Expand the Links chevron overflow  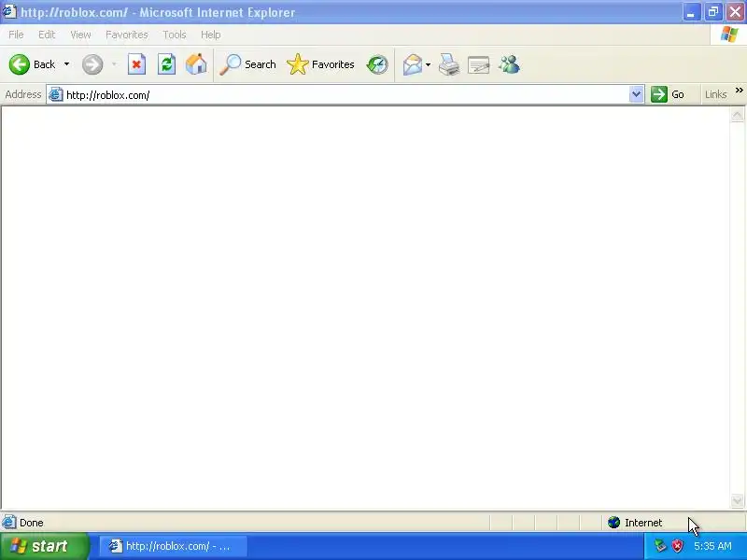tap(739, 90)
